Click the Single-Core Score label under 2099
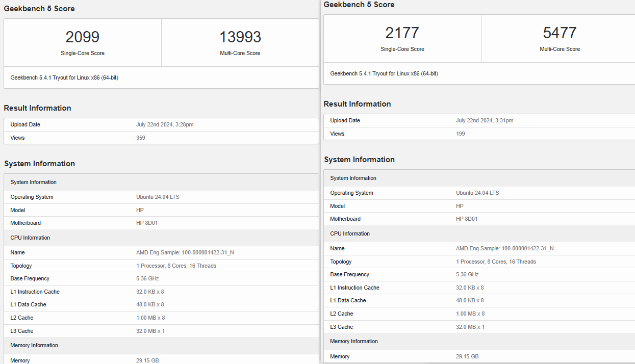Image resolution: width=635 pixels, height=364 pixels. (82, 53)
